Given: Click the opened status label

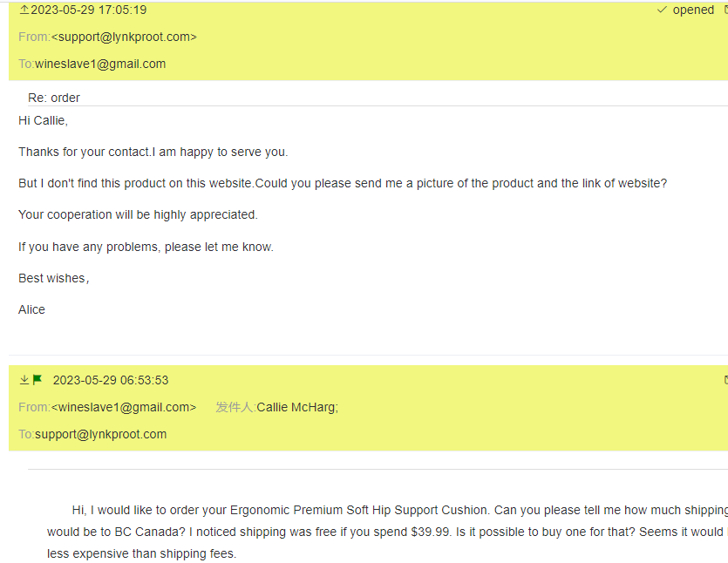Looking at the screenshot, I should point(693,10).
